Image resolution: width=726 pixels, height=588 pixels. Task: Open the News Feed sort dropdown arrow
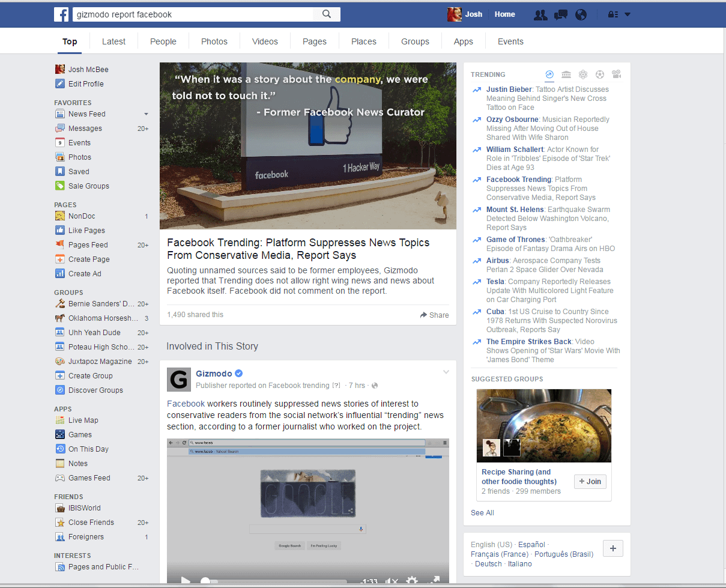146,114
